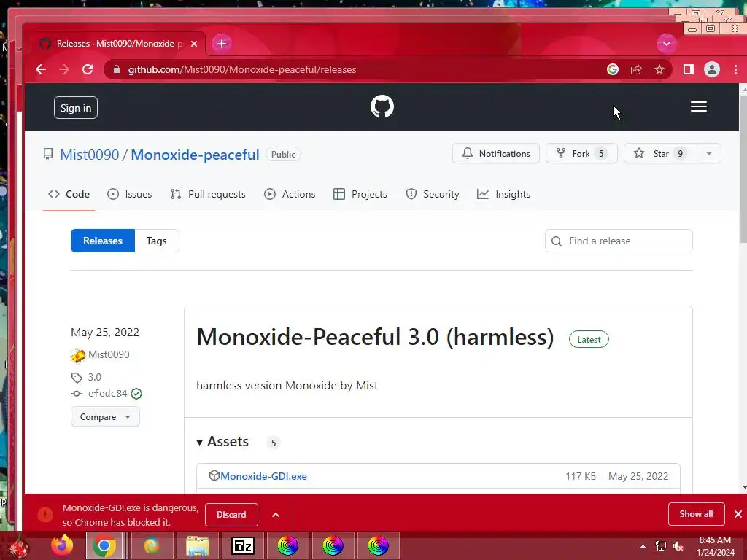Collapse the Assets section

click(x=223, y=442)
